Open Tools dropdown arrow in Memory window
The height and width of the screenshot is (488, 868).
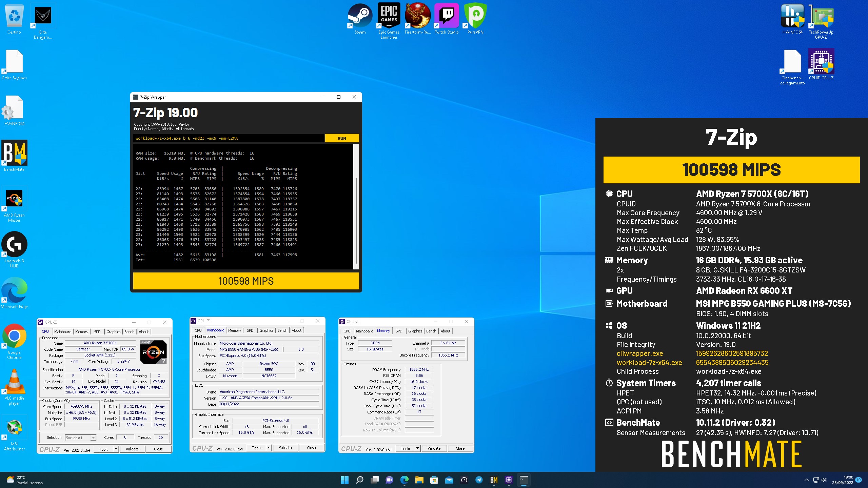point(417,448)
